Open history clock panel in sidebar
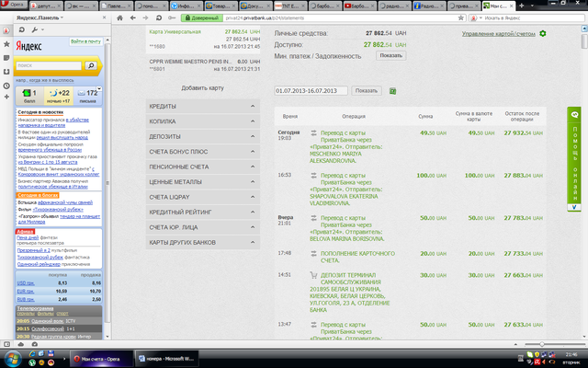 pyautogui.click(x=6, y=86)
